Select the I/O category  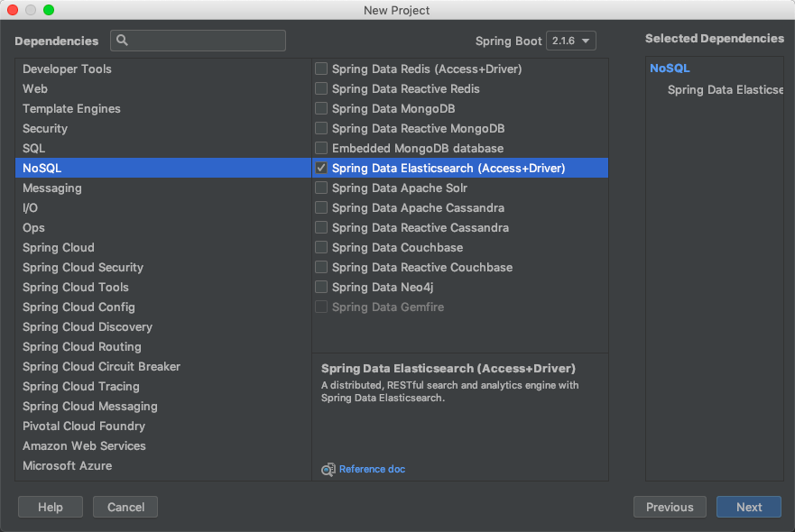tap(162, 207)
